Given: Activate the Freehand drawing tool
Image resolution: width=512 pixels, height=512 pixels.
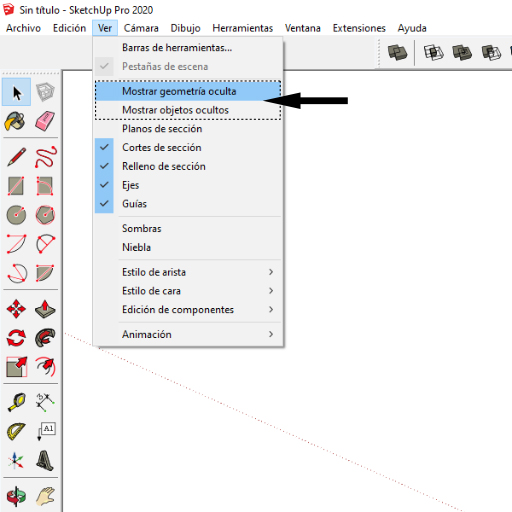Looking at the screenshot, I should [46, 157].
